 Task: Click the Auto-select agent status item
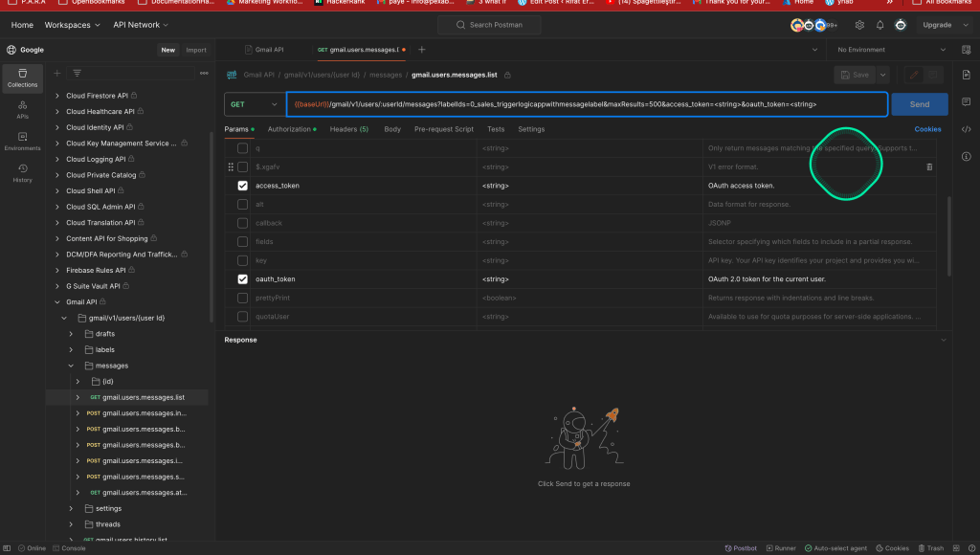pyautogui.click(x=835, y=548)
